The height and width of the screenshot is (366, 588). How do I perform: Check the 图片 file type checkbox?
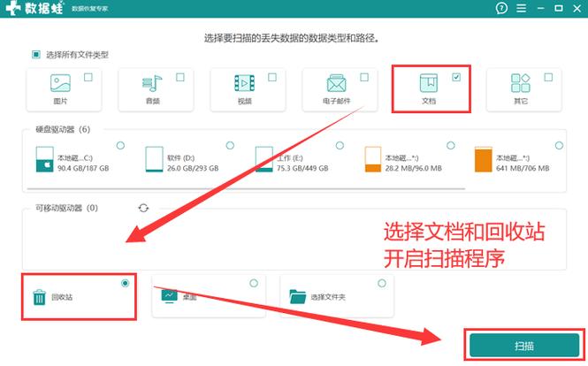88,77
